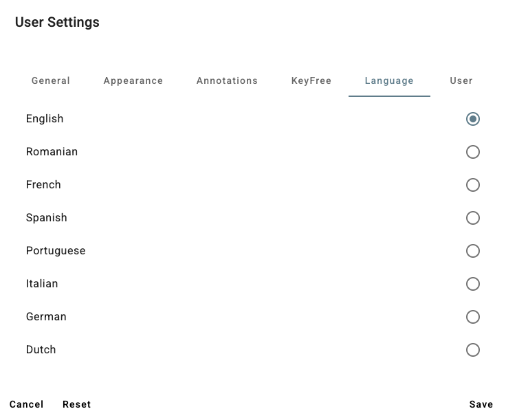The width and height of the screenshot is (506, 420).
Task: Click the 'German' label text
Action: pyautogui.click(x=46, y=317)
